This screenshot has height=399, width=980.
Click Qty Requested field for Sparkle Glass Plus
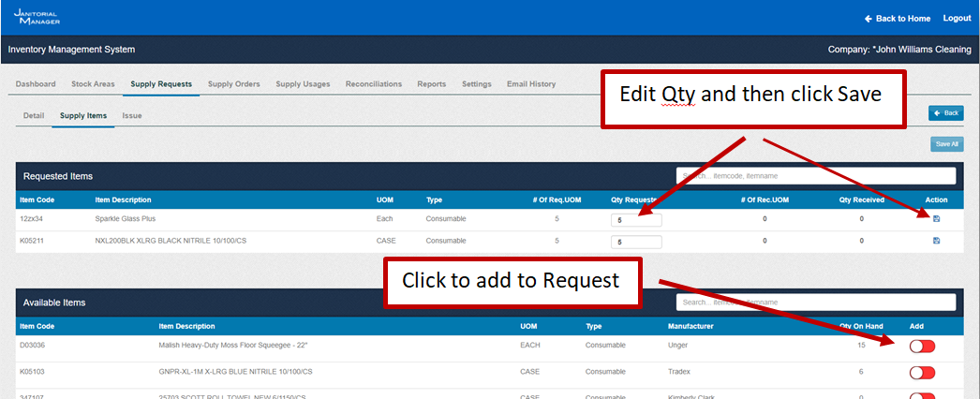[x=636, y=220]
